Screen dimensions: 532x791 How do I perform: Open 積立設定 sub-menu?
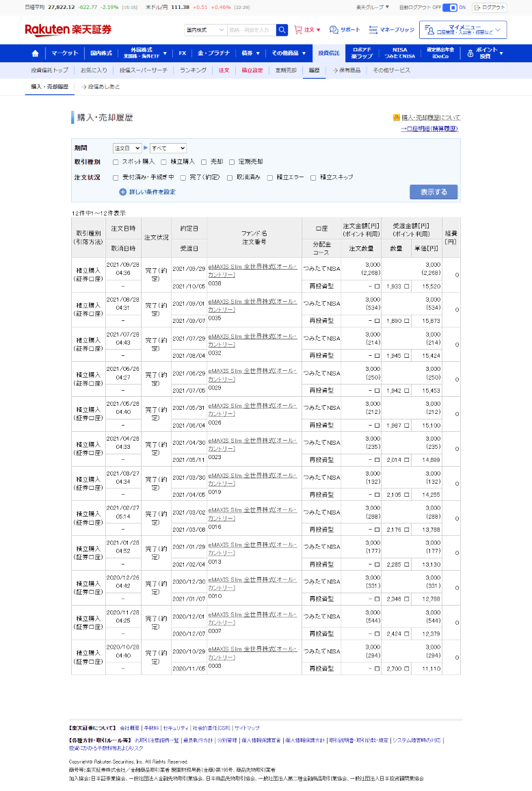click(252, 70)
